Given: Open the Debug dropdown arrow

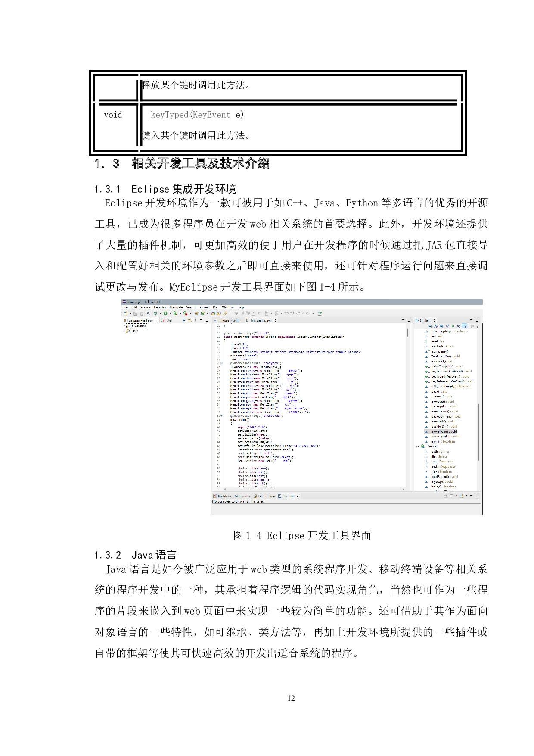Looking at the screenshot, I should tap(160, 313).
